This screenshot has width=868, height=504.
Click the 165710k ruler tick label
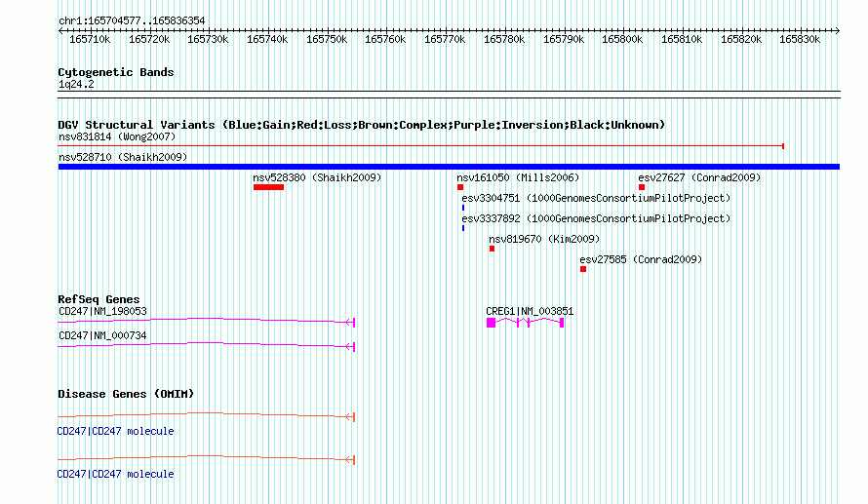[90, 39]
